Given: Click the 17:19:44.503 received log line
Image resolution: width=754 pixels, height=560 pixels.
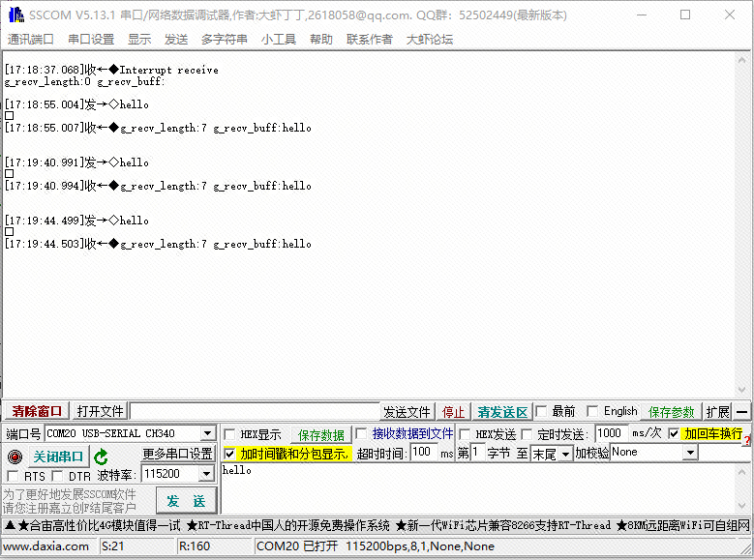Looking at the screenshot, I should pyautogui.click(x=158, y=244).
